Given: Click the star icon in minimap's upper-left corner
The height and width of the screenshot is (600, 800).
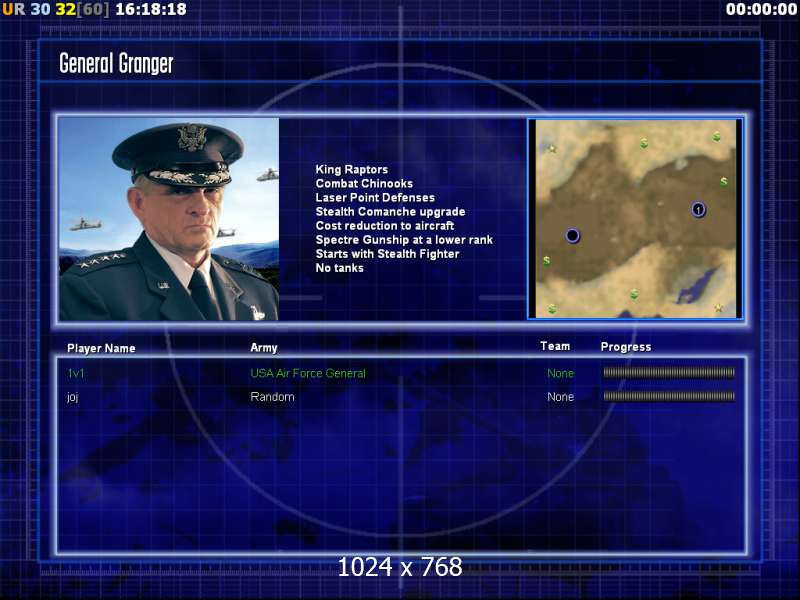Looking at the screenshot, I should point(552,149).
